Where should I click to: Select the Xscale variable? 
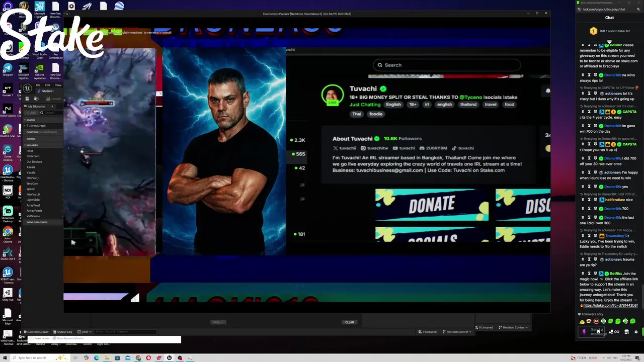(x=31, y=167)
